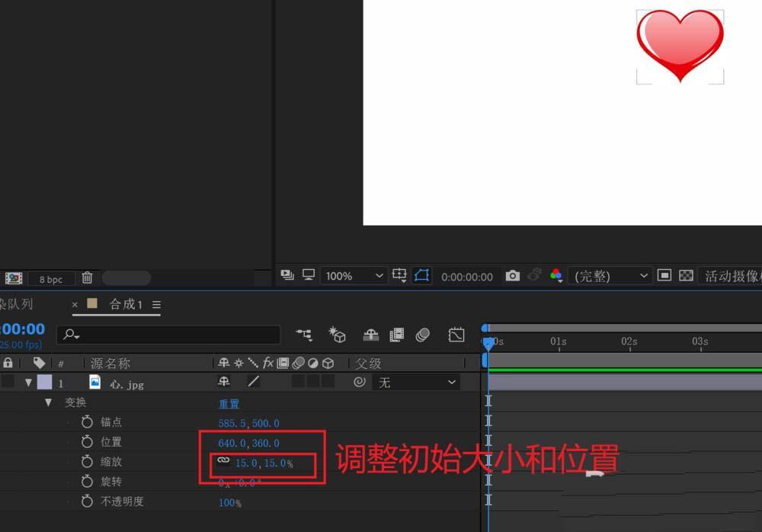Toggle the transparency grid in the viewer
The width and height of the screenshot is (762, 532).
(687, 276)
